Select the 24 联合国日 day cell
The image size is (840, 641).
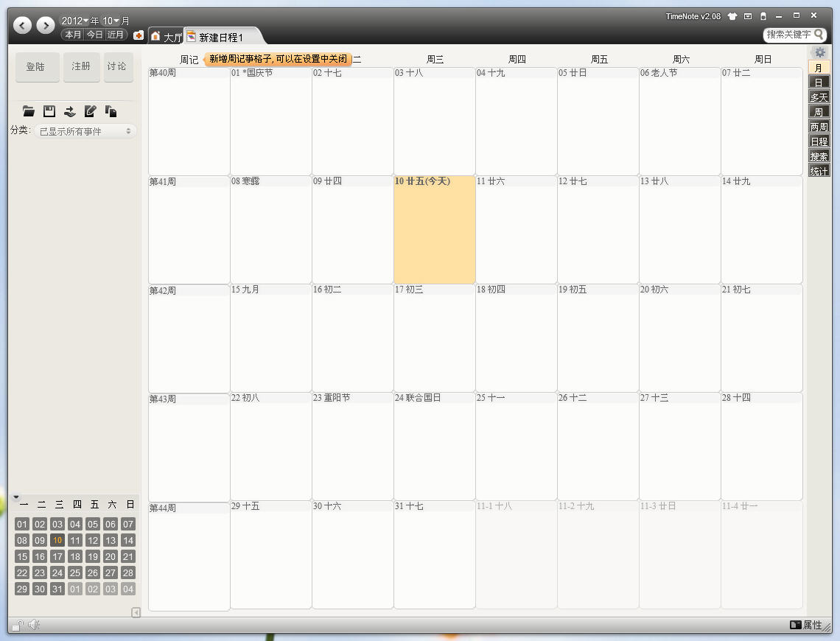[x=435, y=446]
